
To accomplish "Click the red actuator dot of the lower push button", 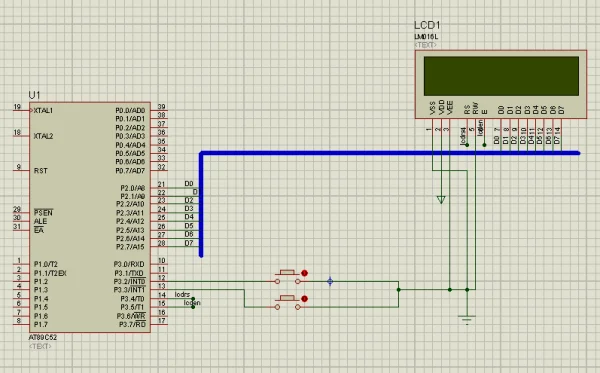I will (x=304, y=298).
